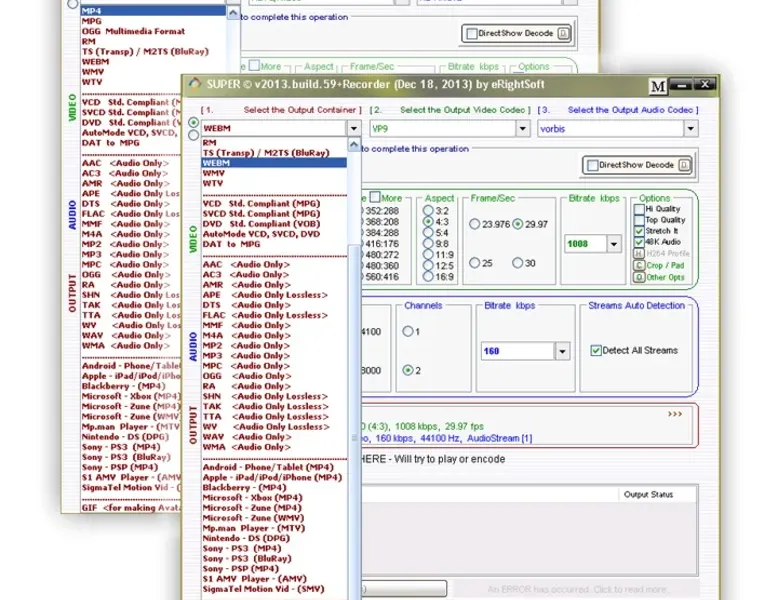
Task: Select the 9:8 aspect ratio
Action: point(428,243)
